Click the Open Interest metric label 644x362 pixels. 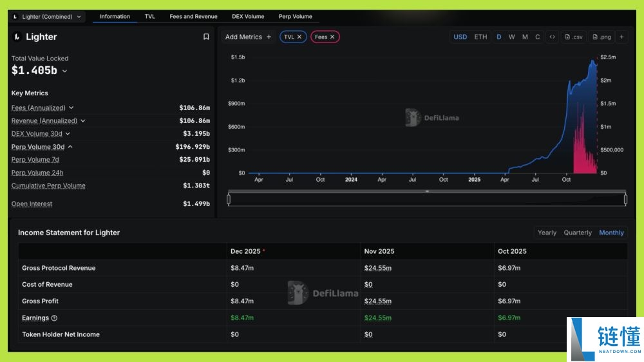pos(32,204)
